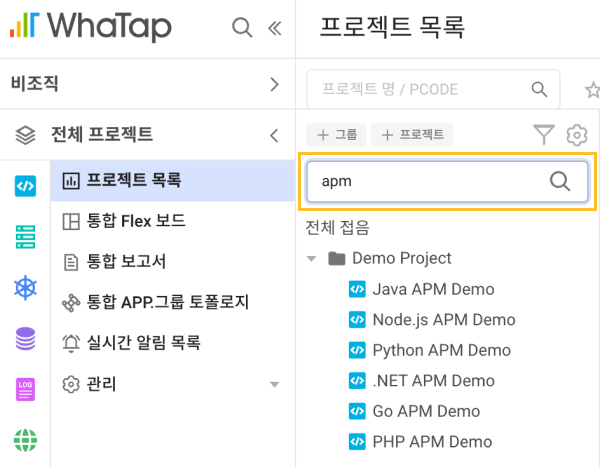Select the database icon in the sidebar rail
Screen dimensions: 600x468
pyautogui.click(x=25, y=339)
